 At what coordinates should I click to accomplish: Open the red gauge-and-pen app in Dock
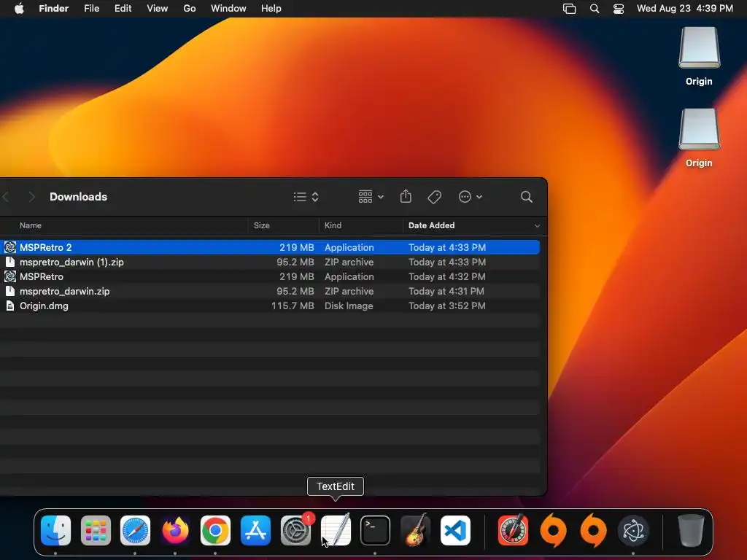513,531
